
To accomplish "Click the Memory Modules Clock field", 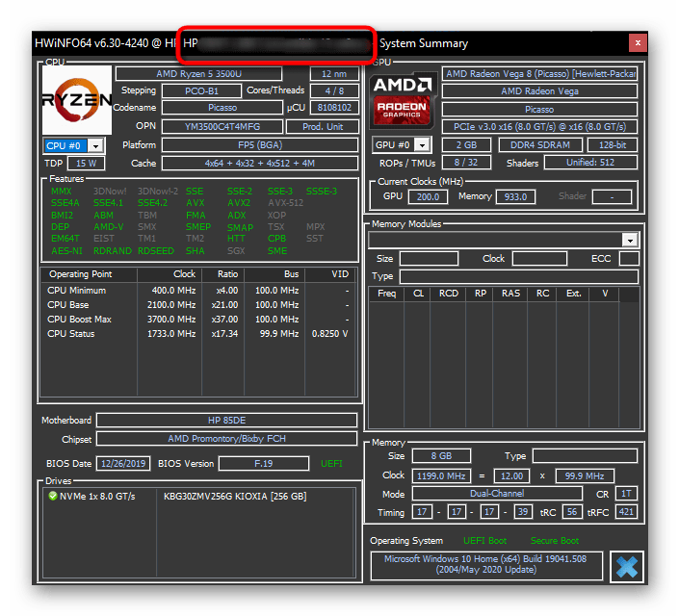I will click(539, 259).
